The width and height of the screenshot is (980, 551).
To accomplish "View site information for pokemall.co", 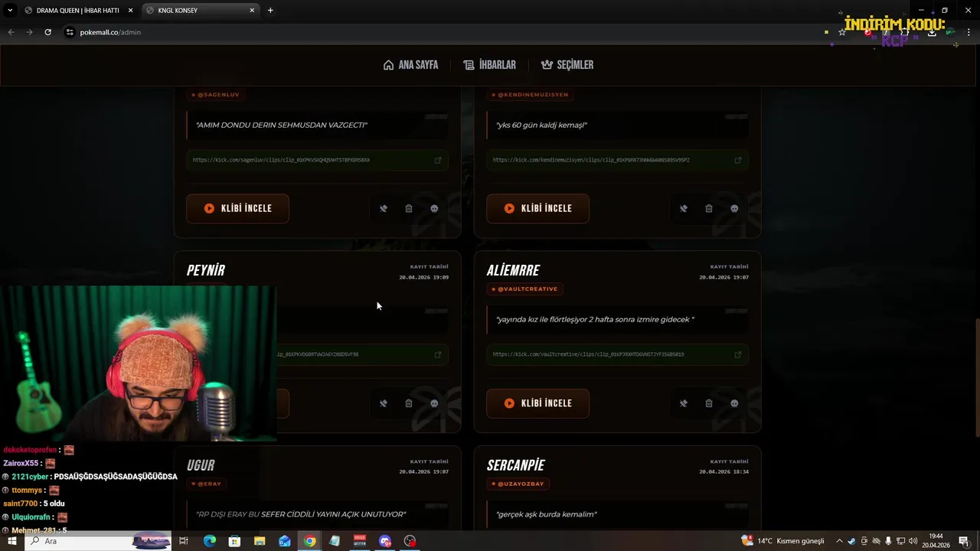I will pyautogui.click(x=70, y=32).
